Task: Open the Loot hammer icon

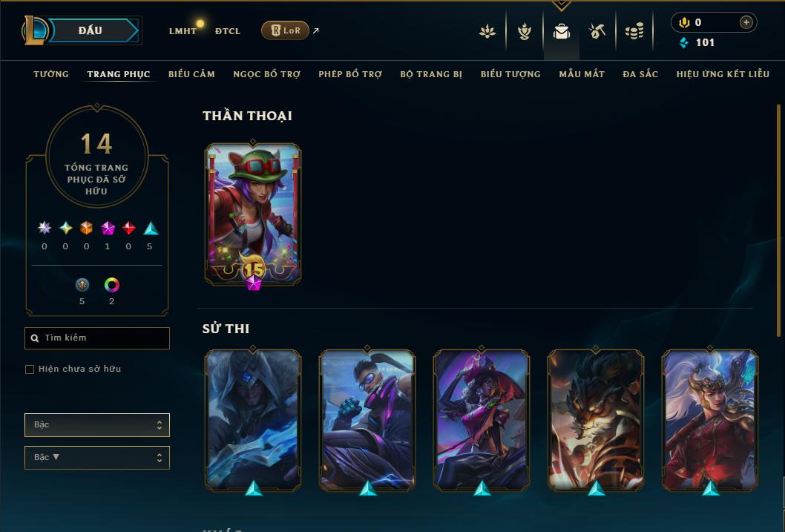Action: (597, 31)
